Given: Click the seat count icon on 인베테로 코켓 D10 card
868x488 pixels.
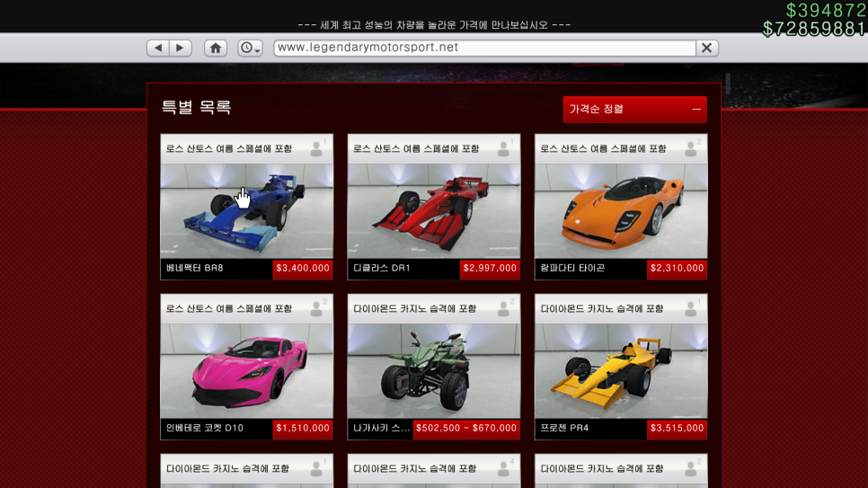Looking at the screenshot, I should coord(318,308).
